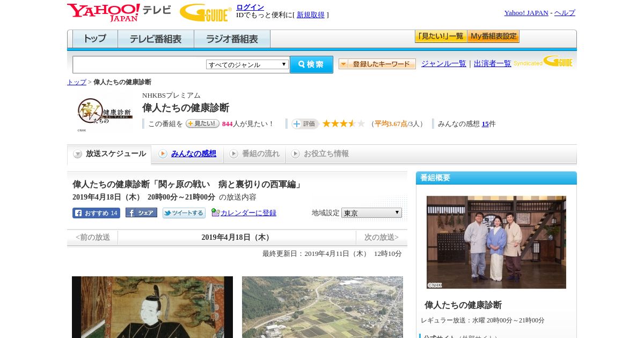Click the Yahoo! Japan テレビ logo

(119, 12)
